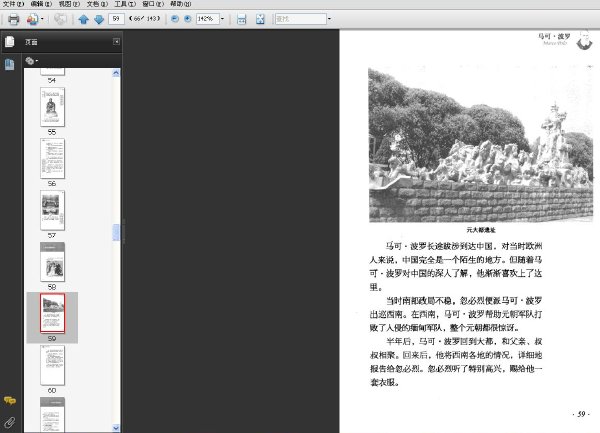Open the pages panel options gear menu
Image resolution: width=600 pixels, height=433 pixels.
[31, 60]
